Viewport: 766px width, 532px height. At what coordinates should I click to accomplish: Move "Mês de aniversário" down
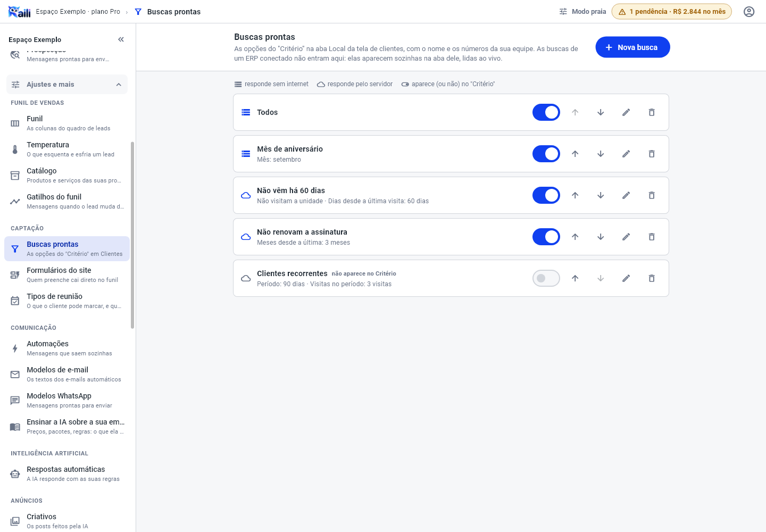click(601, 154)
